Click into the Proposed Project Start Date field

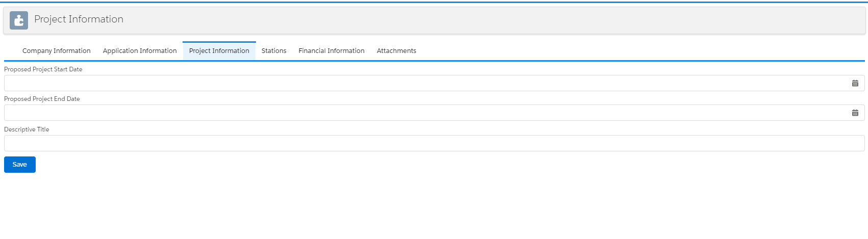423,83
